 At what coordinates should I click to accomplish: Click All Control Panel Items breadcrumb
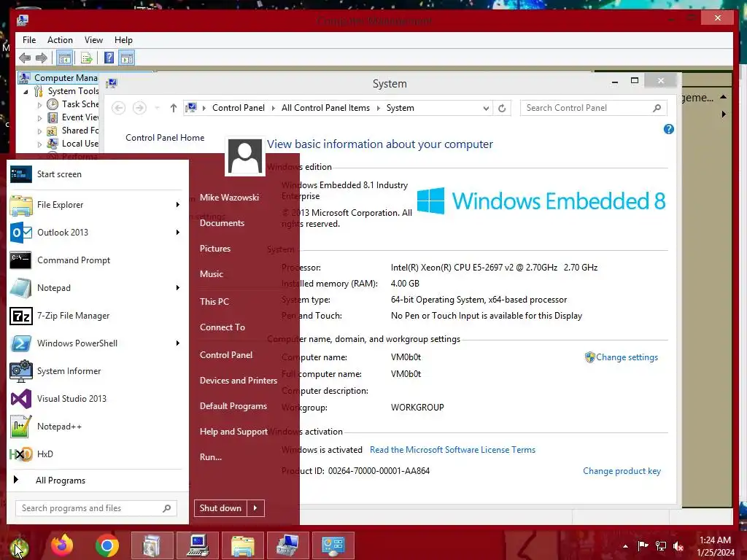click(x=325, y=108)
